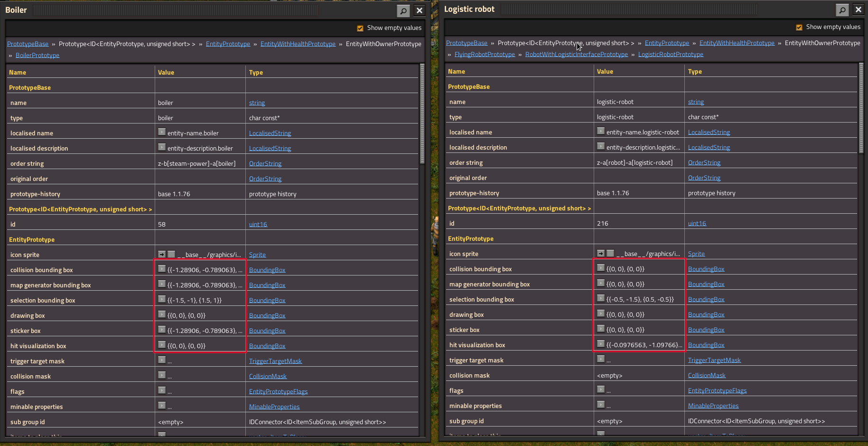Open search in the Boiler window
Image resolution: width=868 pixels, height=446 pixels.
coord(403,10)
